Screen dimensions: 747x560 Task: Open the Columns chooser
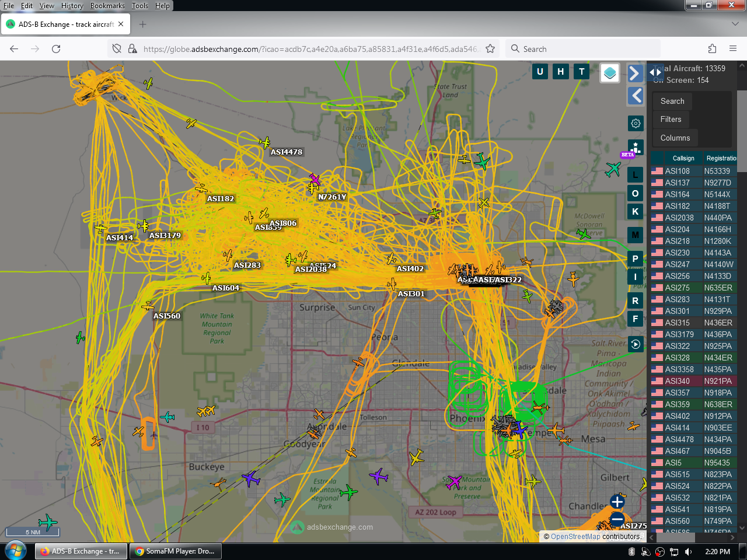(x=675, y=138)
